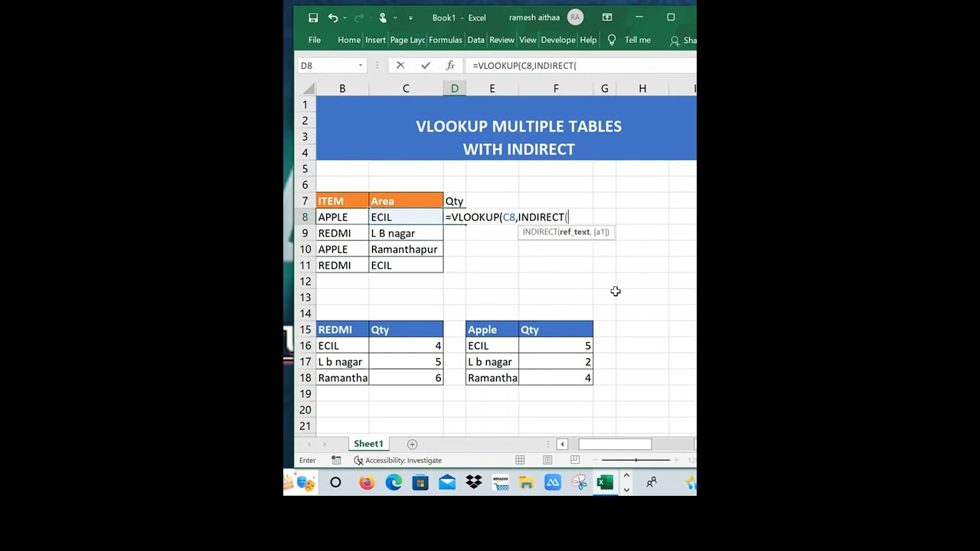Open the Help ribbon tab
Image resolution: width=980 pixels, height=551 pixels.
(x=588, y=40)
